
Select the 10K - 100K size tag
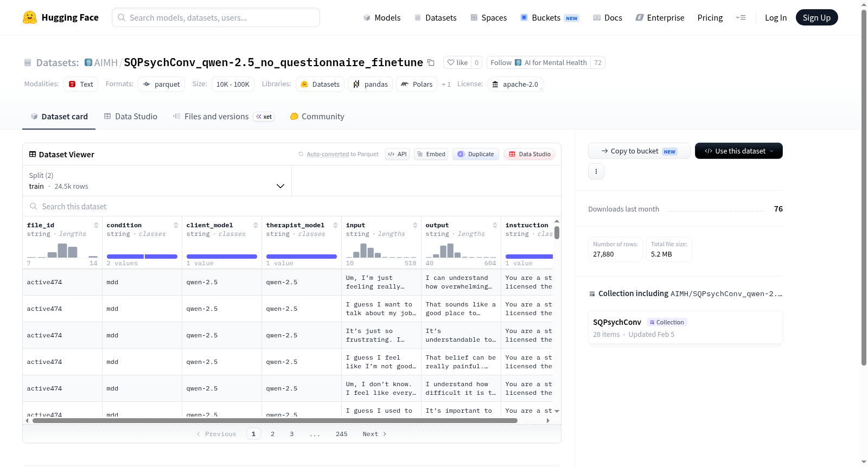(x=233, y=84)
